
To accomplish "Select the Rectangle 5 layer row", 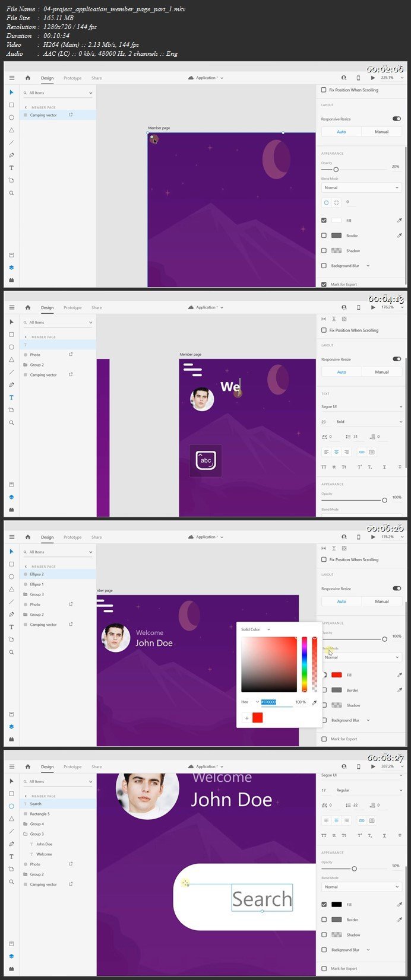I will 58,814.
